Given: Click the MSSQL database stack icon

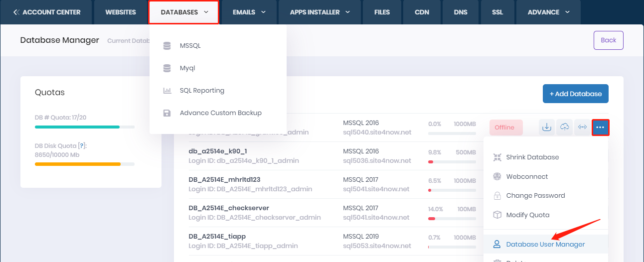Looking at the screenshot, I should (167, 46).
